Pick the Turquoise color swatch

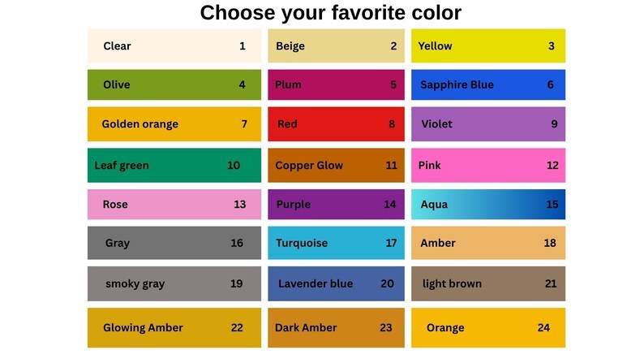click(336, 243)
